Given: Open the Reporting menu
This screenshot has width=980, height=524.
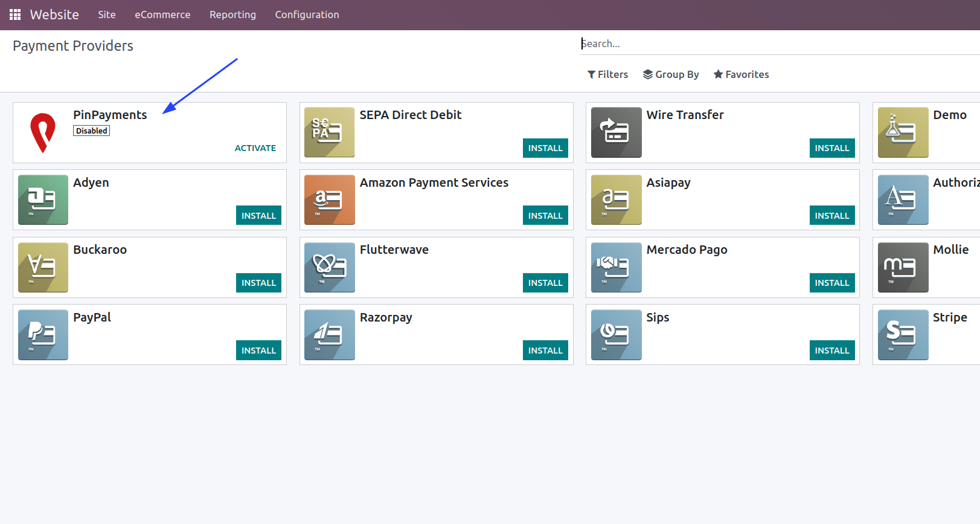Looking at the screenshot, I should click(232, 15).
